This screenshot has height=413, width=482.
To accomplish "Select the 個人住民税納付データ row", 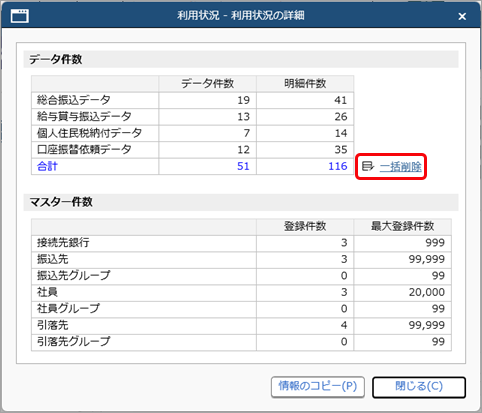I will pos(192,133).
